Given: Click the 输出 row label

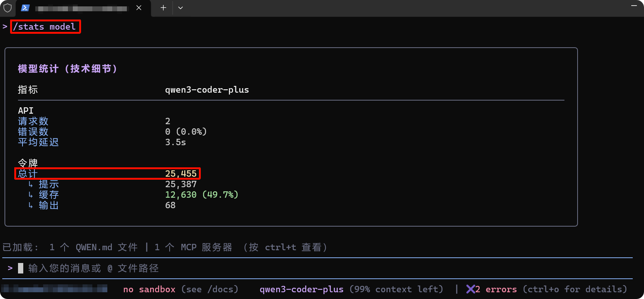Looking at the screenshot, I should [x=49, y=205].
